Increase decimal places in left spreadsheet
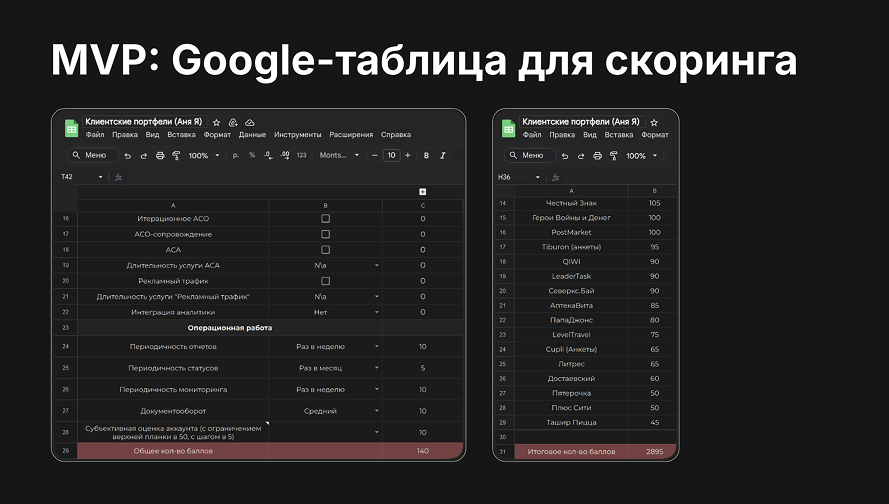The width and height of the screenshot is (889, 504). (285, 155)
